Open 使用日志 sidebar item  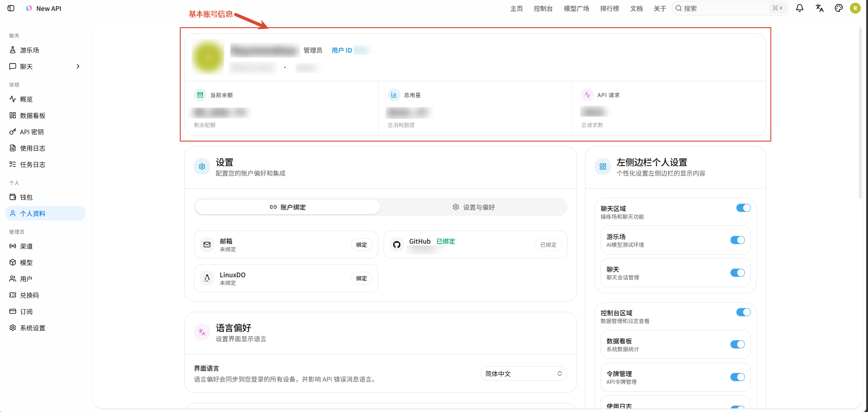(x=45, y=148)
